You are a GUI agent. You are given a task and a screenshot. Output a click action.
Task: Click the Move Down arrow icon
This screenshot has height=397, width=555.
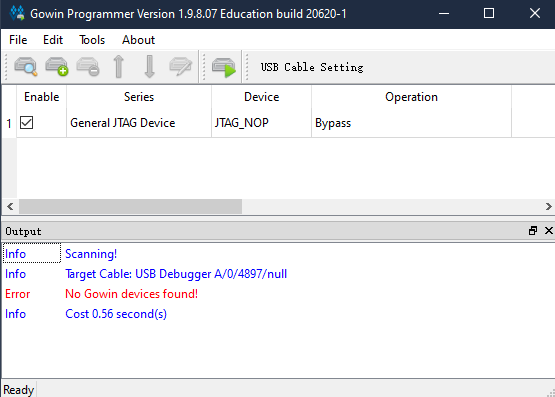tap(150, 67)
